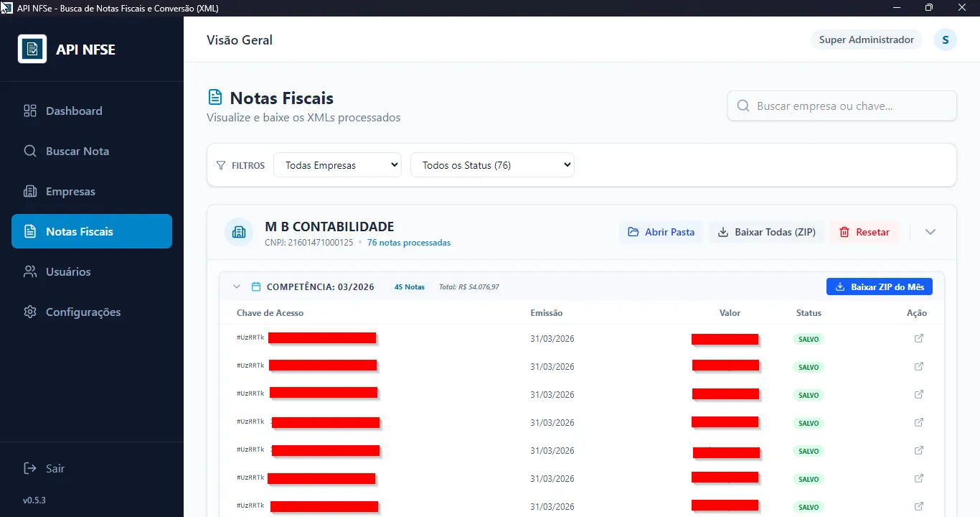
Task: Open Dashboard in the sidebar
Action: (x=92, y=111)
